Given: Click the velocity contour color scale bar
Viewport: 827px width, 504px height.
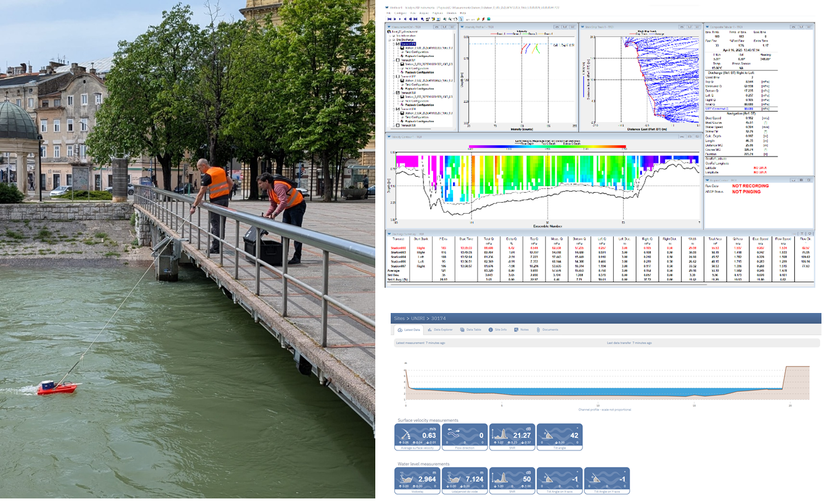Looking at the screenshot, I should click(x=547, y=148).
